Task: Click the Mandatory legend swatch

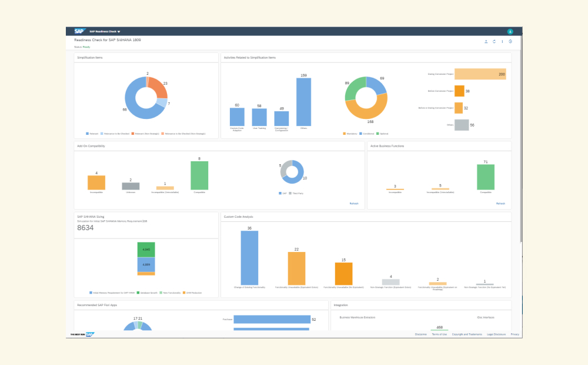Action: click(x=344, y=134)
